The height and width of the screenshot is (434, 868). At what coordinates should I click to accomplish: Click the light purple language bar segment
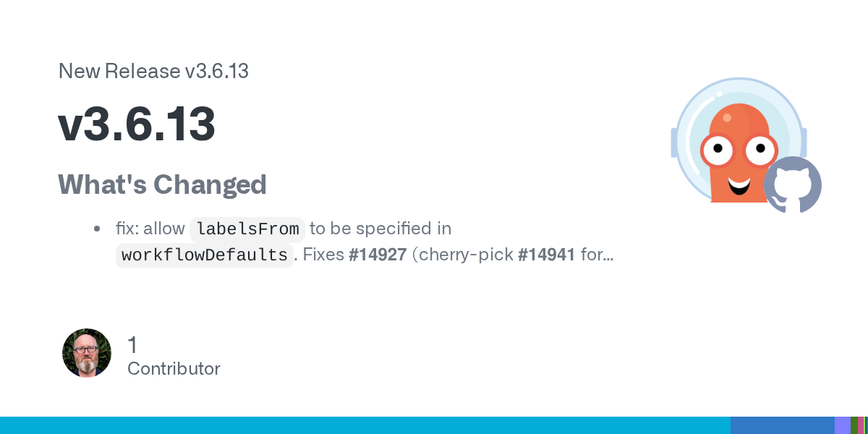coord(842,425)
